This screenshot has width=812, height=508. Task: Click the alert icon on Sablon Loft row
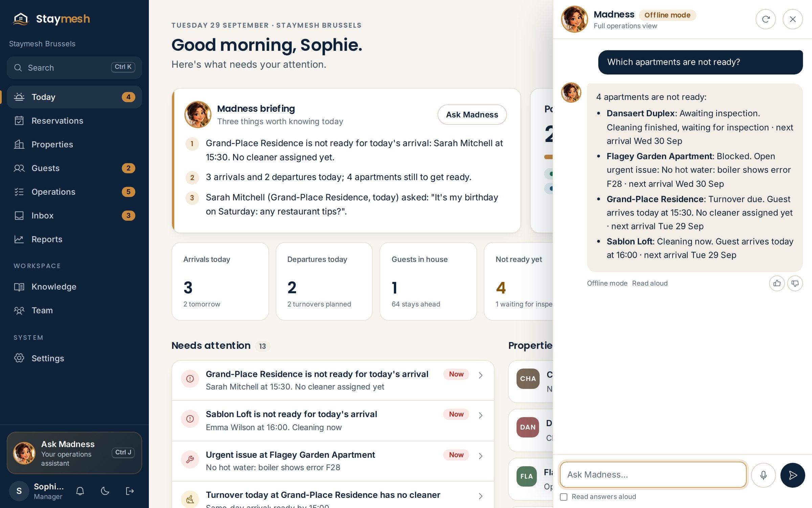(190, 419)
